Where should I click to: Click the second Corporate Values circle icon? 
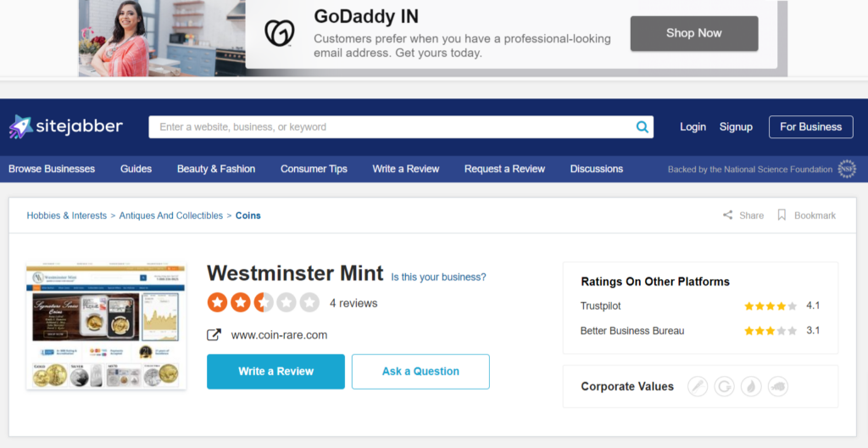(x=724, y=386)
